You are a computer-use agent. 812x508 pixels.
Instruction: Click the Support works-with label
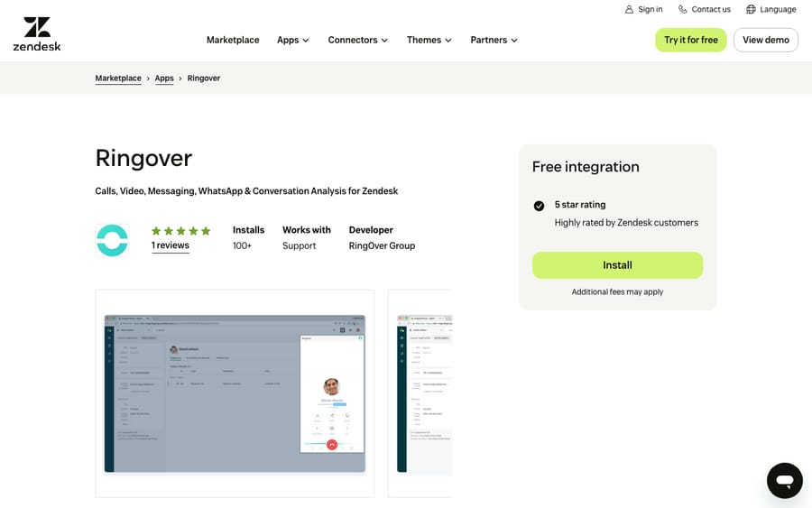299,245
